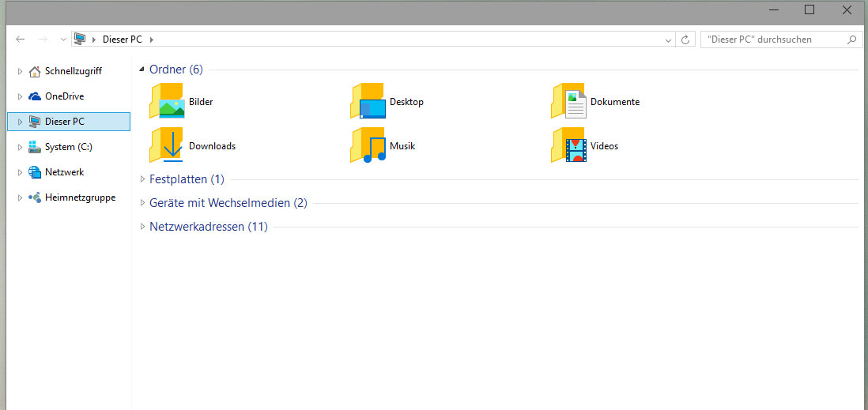Close the Explorer window
Viewport: 868px width, 410px height.
click(x=847, y=9)
